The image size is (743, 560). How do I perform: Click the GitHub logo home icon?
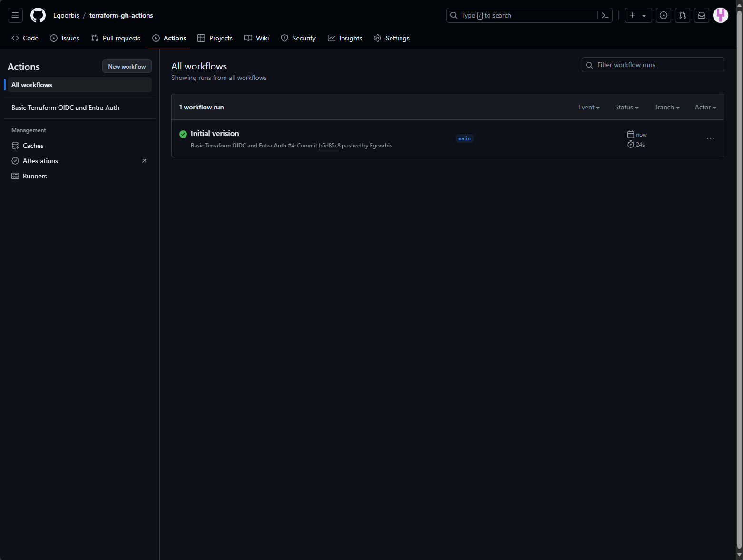38,15
